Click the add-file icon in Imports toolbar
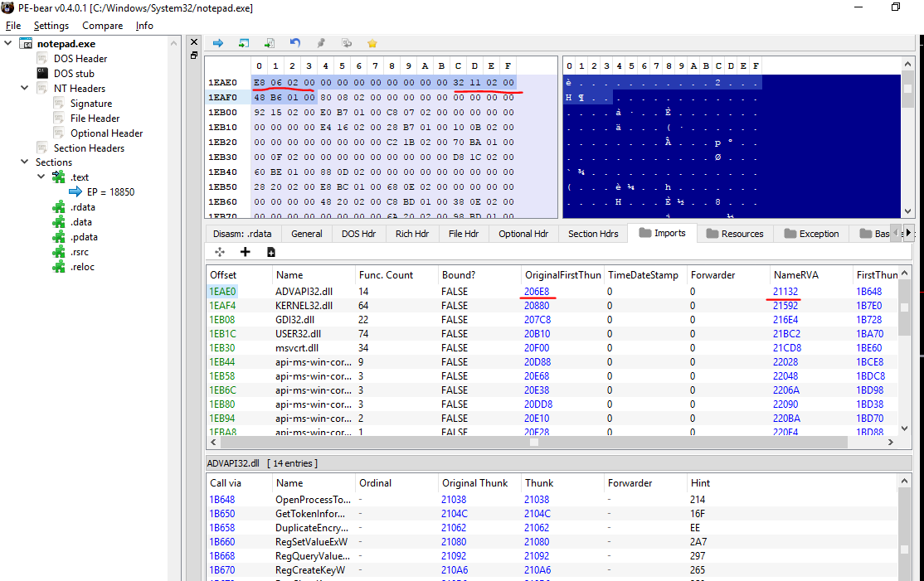 (x=270, y=252)
